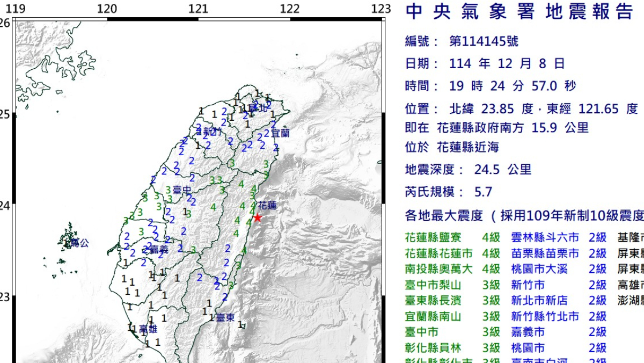Click the 臺東 city label on the map

point(225,318)
